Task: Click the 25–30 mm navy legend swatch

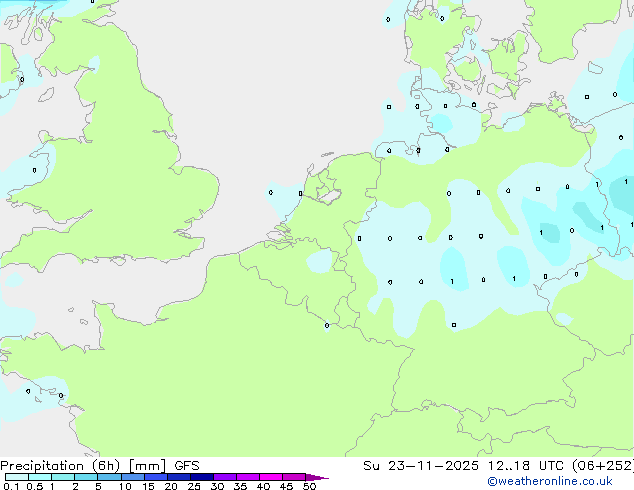Action: tap(201, 477)
